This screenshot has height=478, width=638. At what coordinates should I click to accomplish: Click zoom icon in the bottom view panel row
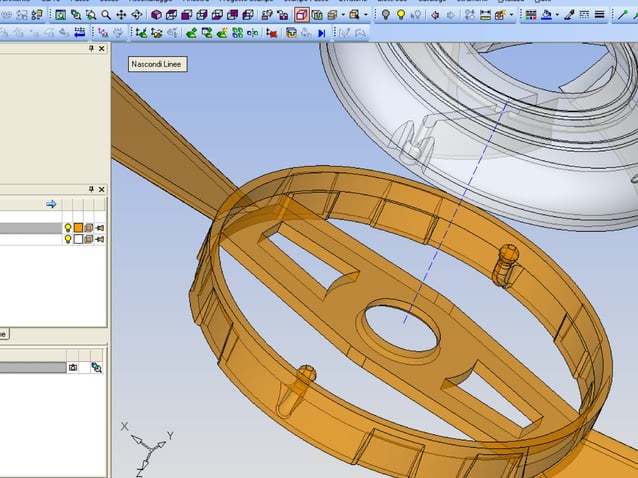[96, 368]
